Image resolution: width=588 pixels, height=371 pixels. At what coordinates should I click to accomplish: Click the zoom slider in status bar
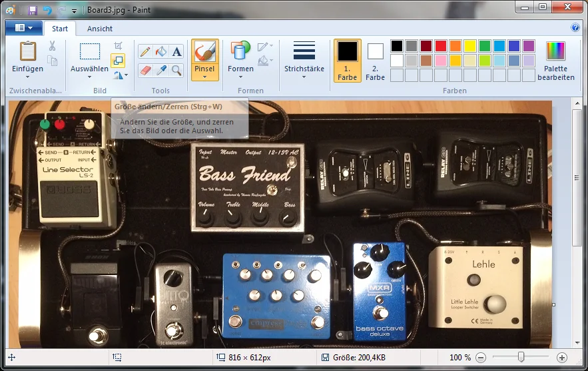(521, 358)
